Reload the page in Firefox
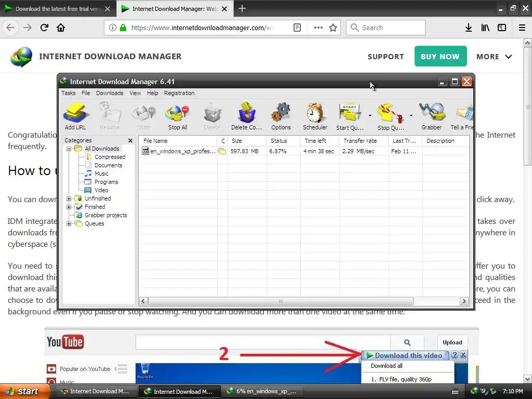Screen dimensions: 532x399 (44, 28)
